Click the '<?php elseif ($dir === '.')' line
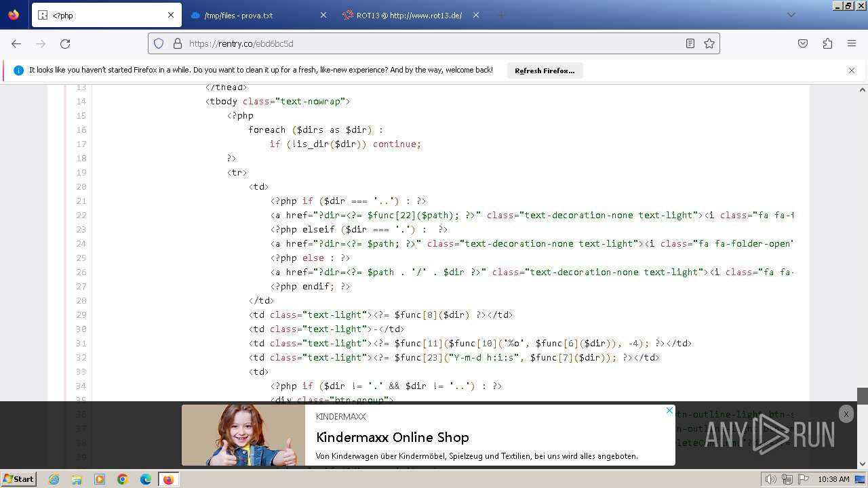 coord(359,229)
